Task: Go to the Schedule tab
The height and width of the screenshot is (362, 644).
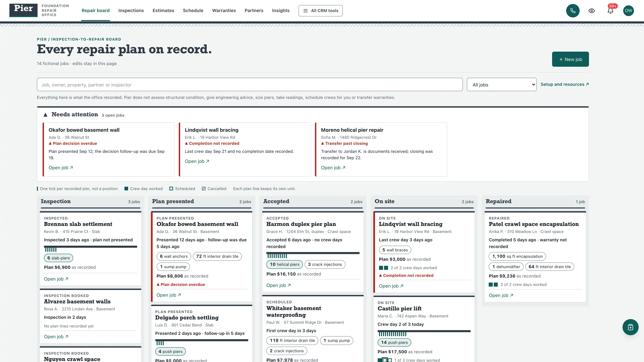Action: pos(193,11)
